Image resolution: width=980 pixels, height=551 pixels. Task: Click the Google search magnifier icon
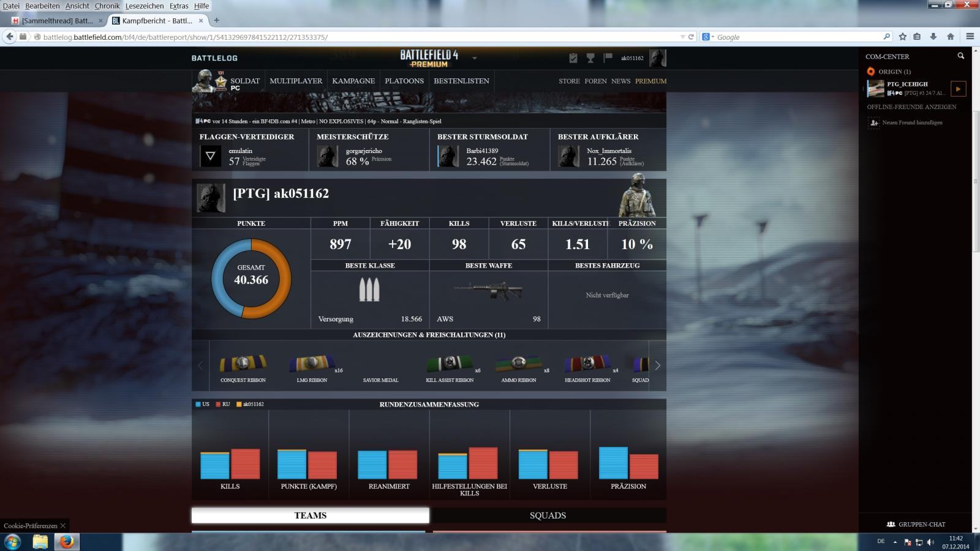pos(886,37)
